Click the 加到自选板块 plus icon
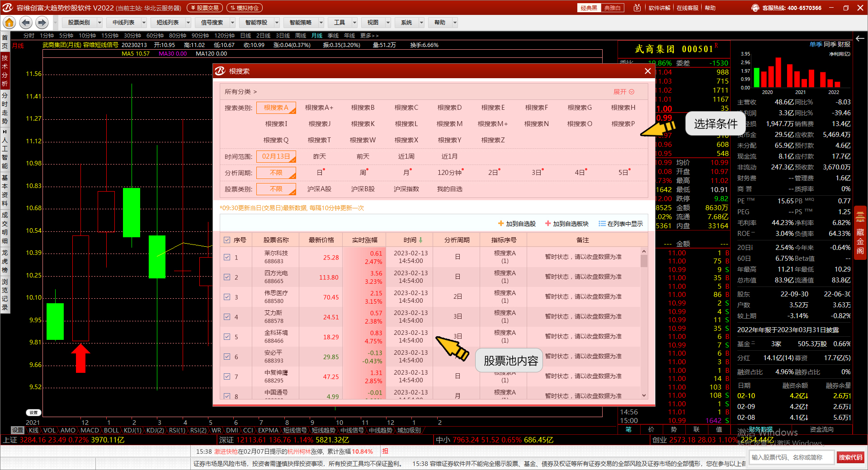The image size is (868, 470). (547, 223)
